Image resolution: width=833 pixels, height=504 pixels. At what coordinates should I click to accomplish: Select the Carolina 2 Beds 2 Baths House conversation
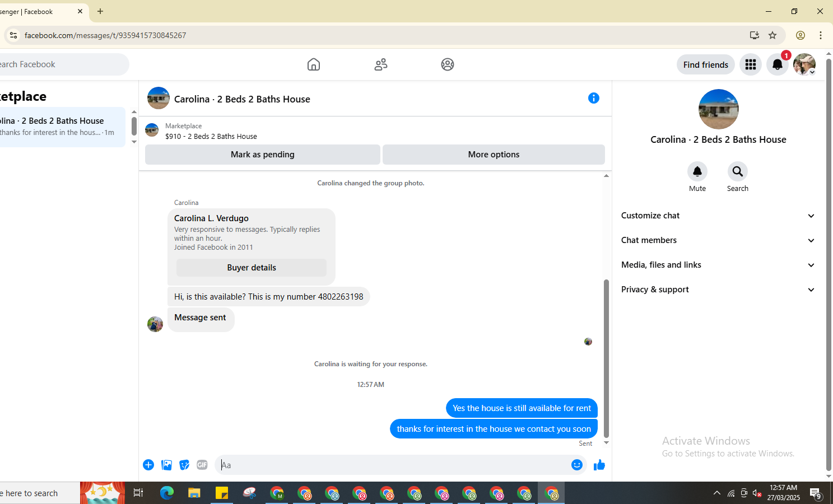(x=62, y=127)
